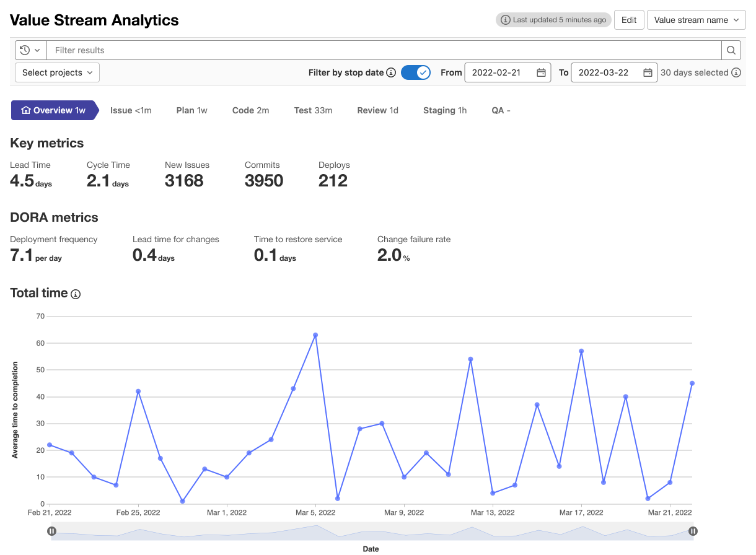Screen dimensions: 756x555
Task: Click the search magnifier icon
Action: click(731, 50)
